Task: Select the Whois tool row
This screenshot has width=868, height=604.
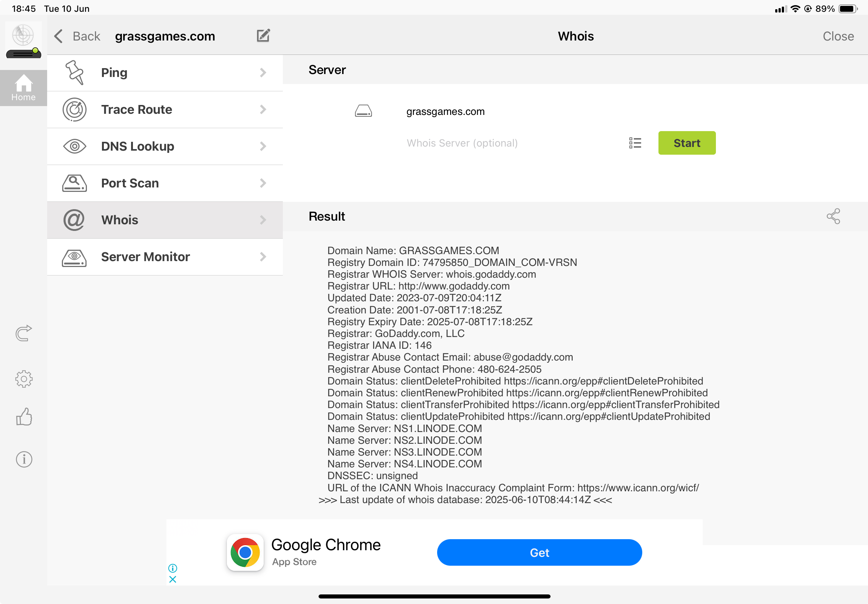Action: pyautogui.click(x=165, y=220)
